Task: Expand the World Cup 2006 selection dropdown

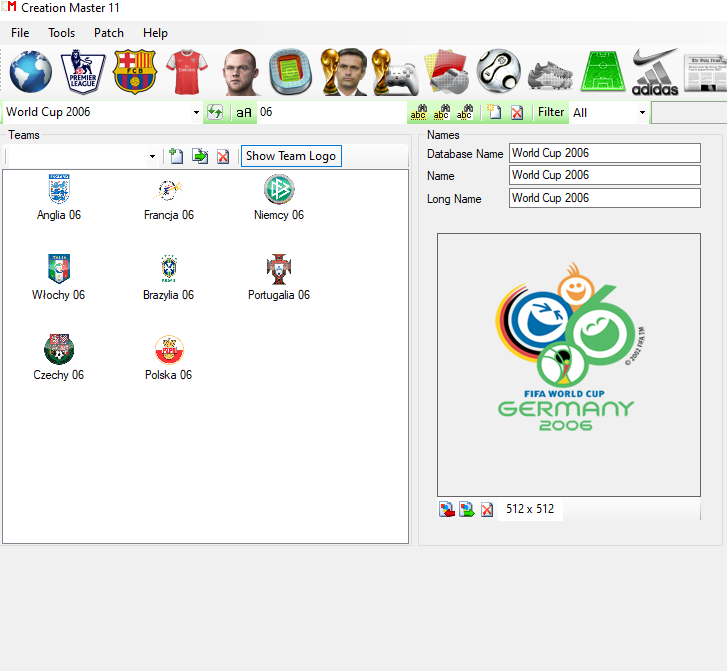Action: click(x=196, y=113)
